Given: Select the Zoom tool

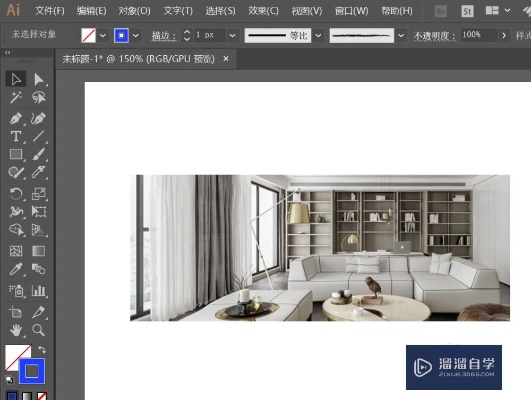Looking at the screenshot, I should (39, 330).
